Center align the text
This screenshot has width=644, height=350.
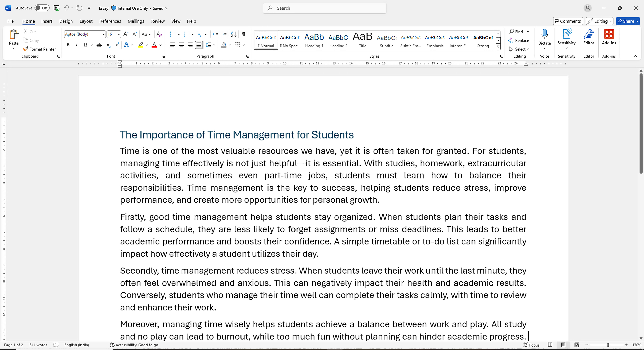pyautogui.click(x=181, y=45)
